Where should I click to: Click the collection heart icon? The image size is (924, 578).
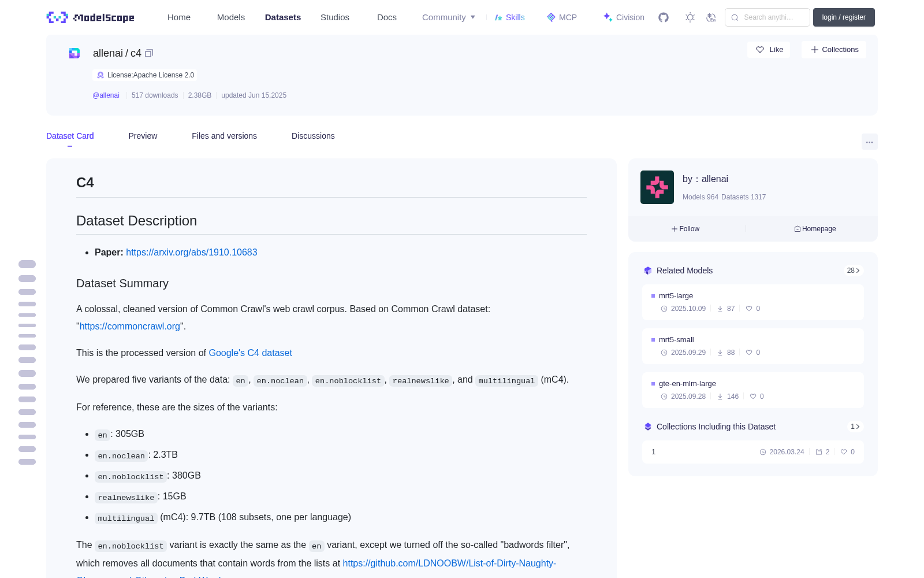tap(844, 452)
